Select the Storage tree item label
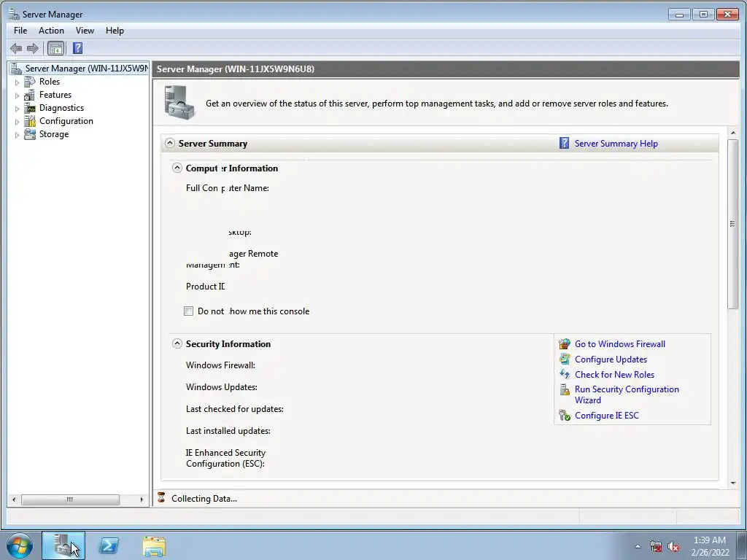747x560 pixels. (x=54, y=134)
